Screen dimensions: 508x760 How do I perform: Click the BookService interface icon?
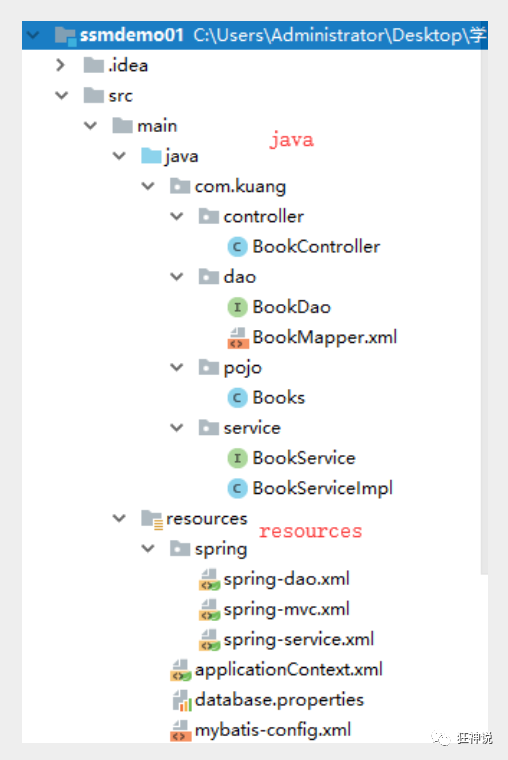click(237, 458)
